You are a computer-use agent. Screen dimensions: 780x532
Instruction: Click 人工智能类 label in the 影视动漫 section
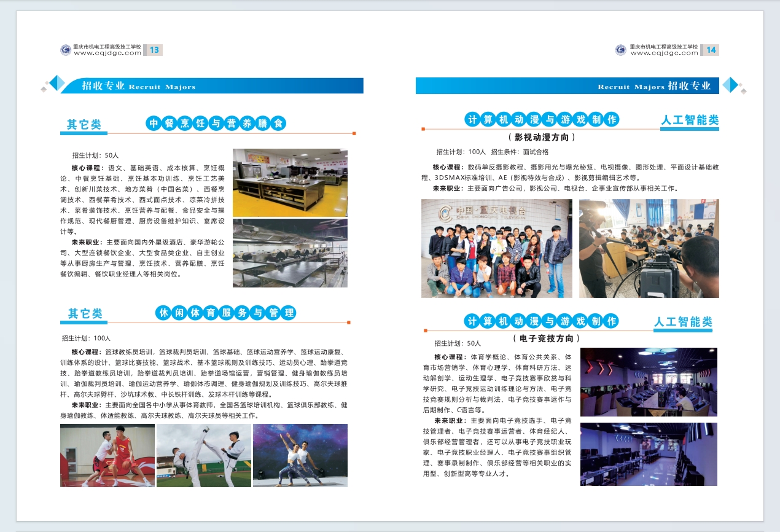(x=690, y=120)
